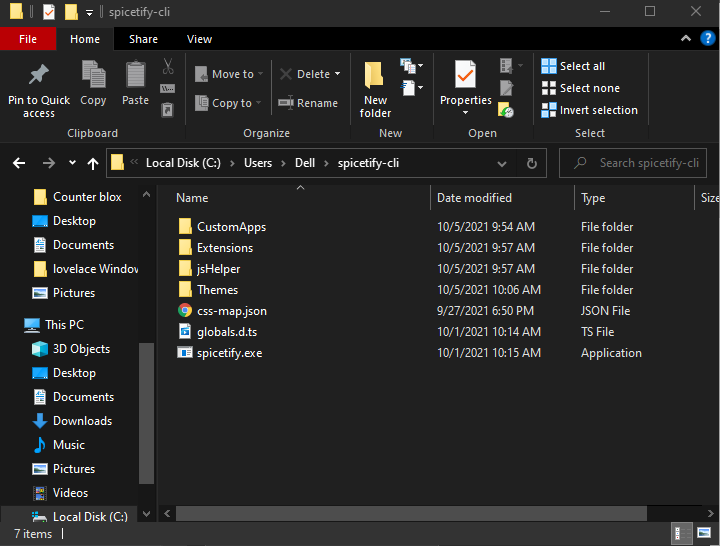The image size is (720, 546).
Task: Switch to the View ribbon tab
Action: pos(199,39)
